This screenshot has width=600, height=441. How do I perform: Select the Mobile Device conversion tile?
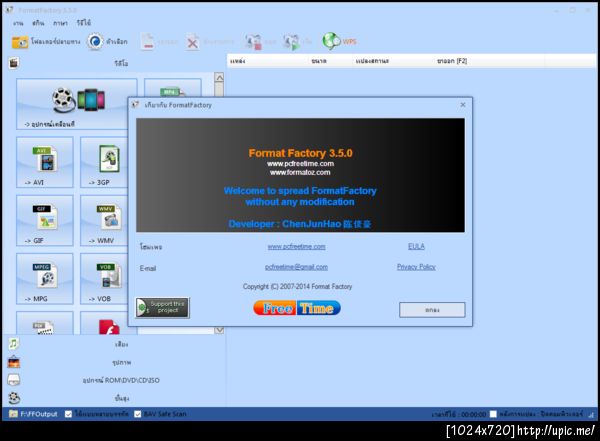[77, 104]
